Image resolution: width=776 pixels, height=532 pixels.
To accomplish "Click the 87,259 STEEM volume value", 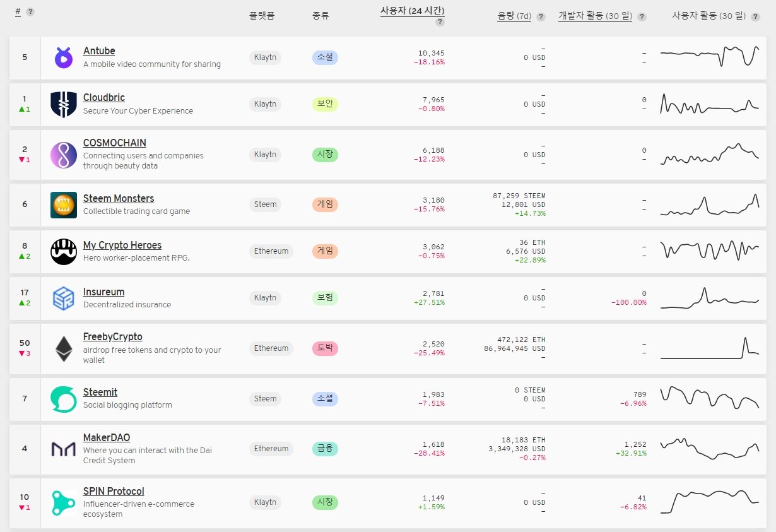I will pos(519,196).
